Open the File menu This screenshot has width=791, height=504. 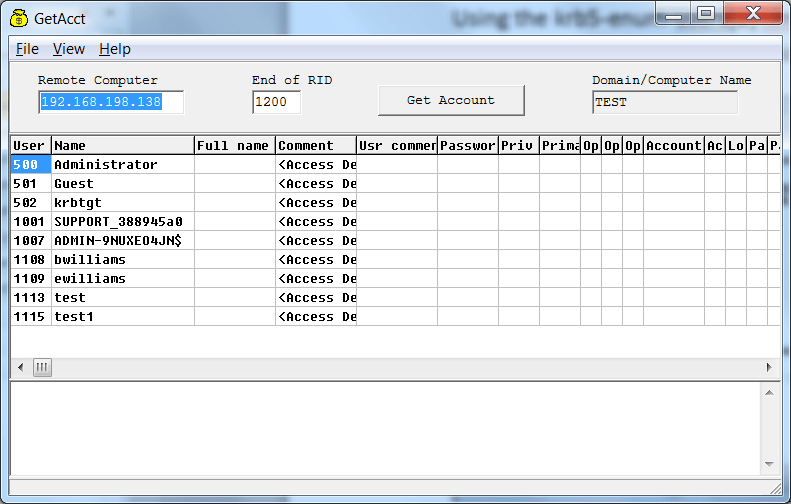pyautogui.click(x=27, y=48)
